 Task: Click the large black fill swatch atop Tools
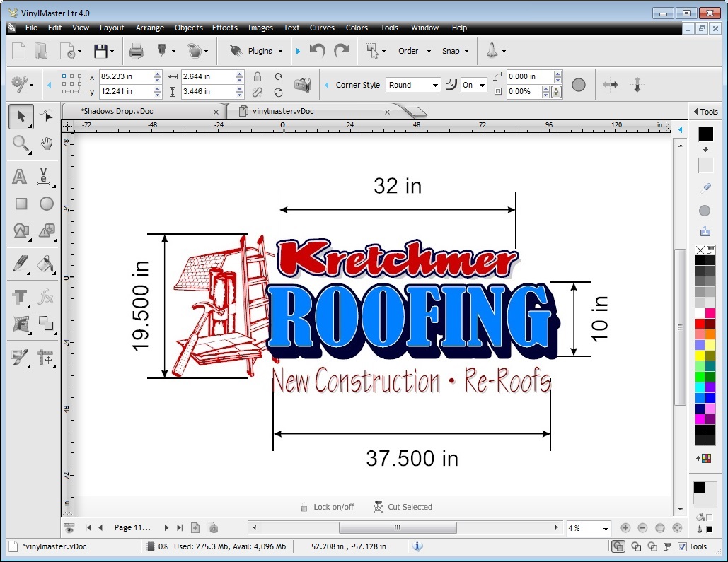[x=706, y=134]
